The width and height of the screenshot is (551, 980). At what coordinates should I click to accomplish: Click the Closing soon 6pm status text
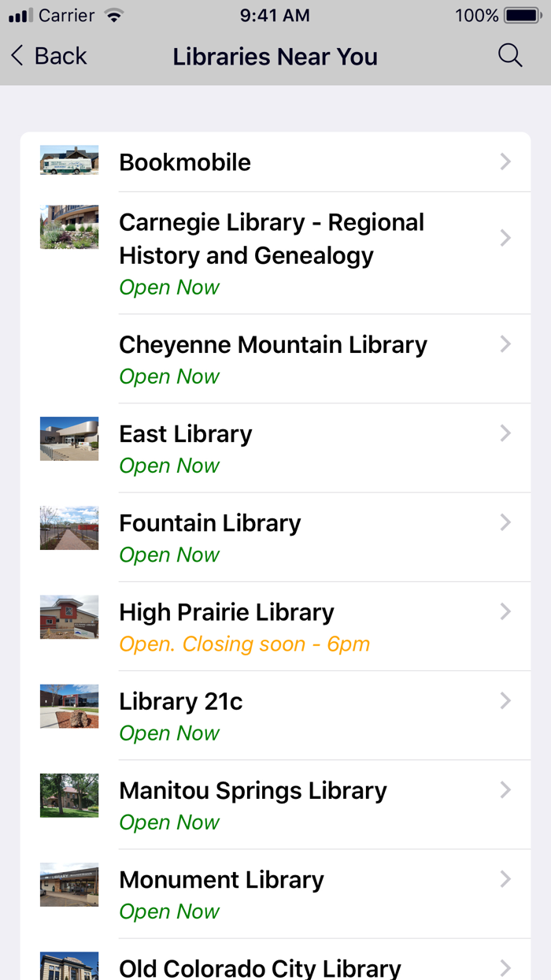244,644
